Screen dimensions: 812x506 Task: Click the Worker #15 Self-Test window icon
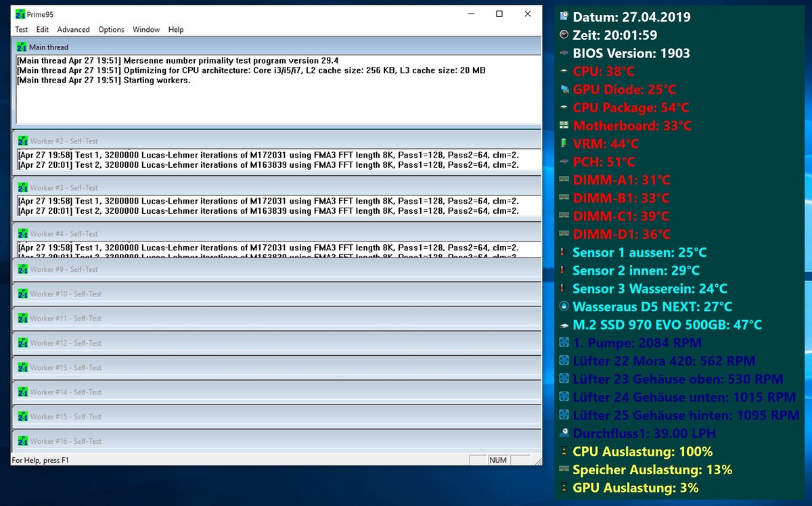[24, 417]
